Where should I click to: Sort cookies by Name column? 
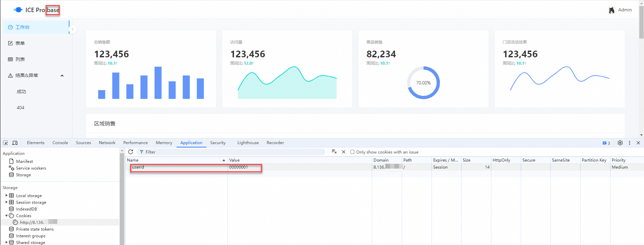click(x=177, y=160)
